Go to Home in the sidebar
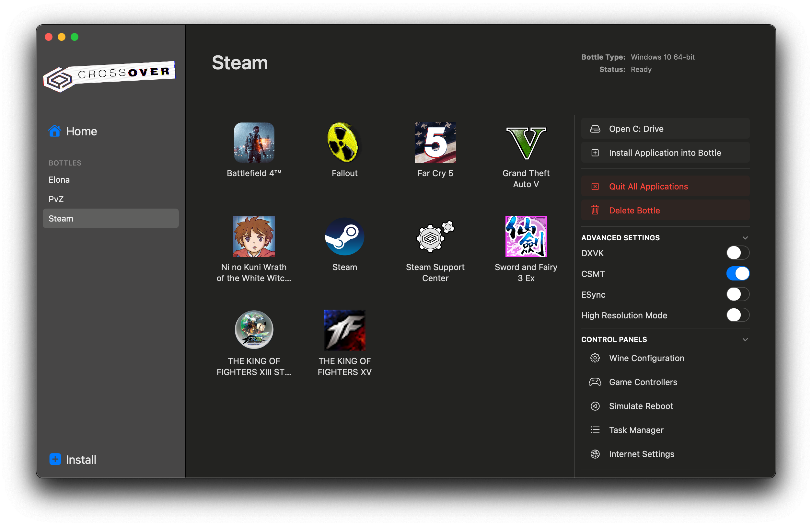This screenshot has width=812, height=526. [x=81, y=131]
